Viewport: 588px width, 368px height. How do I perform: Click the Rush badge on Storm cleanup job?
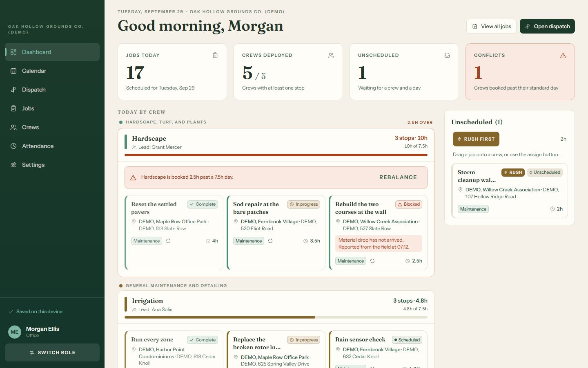click(x=513, y=172)
